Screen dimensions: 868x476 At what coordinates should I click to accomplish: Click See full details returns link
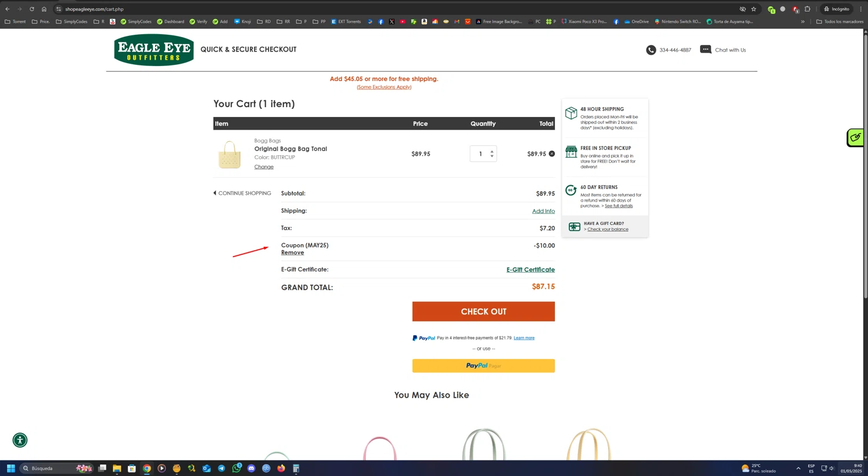tap(619, 206)
